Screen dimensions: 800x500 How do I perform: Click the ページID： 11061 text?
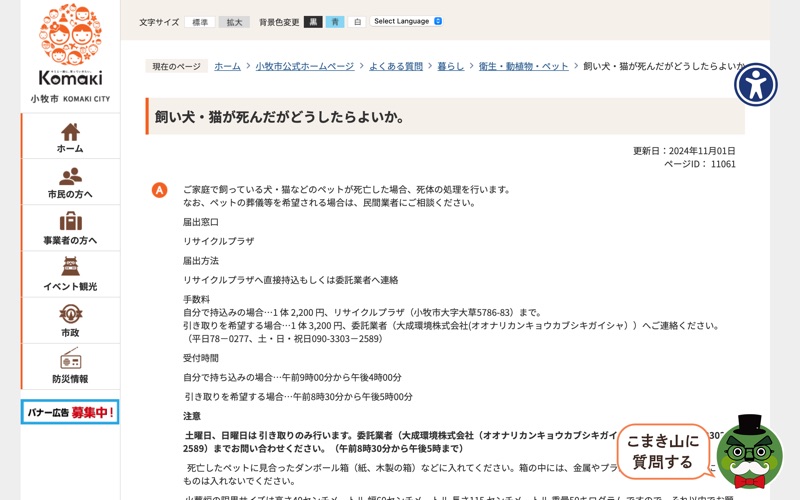pos(699,164)
